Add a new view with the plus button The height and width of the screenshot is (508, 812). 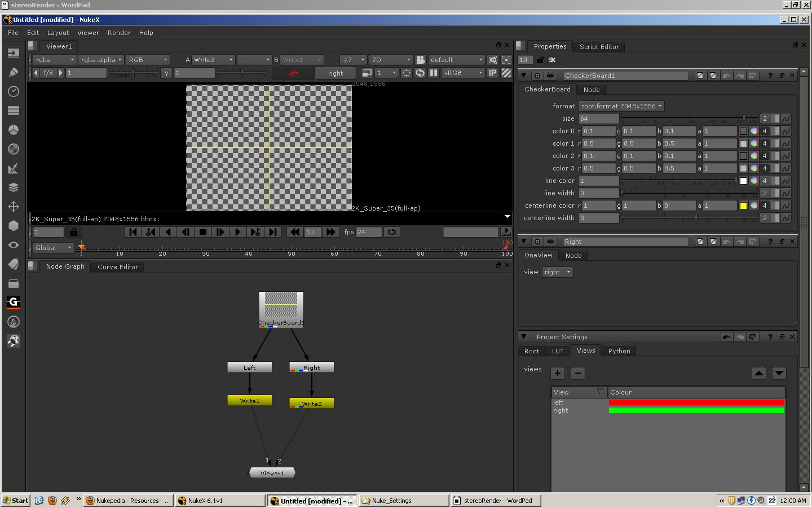558,373
